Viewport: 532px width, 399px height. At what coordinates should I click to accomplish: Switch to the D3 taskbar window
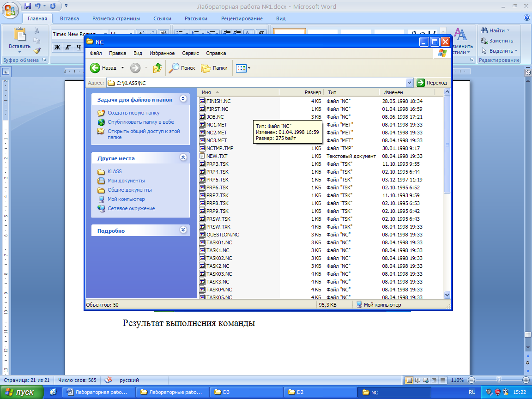pos(246,392)
